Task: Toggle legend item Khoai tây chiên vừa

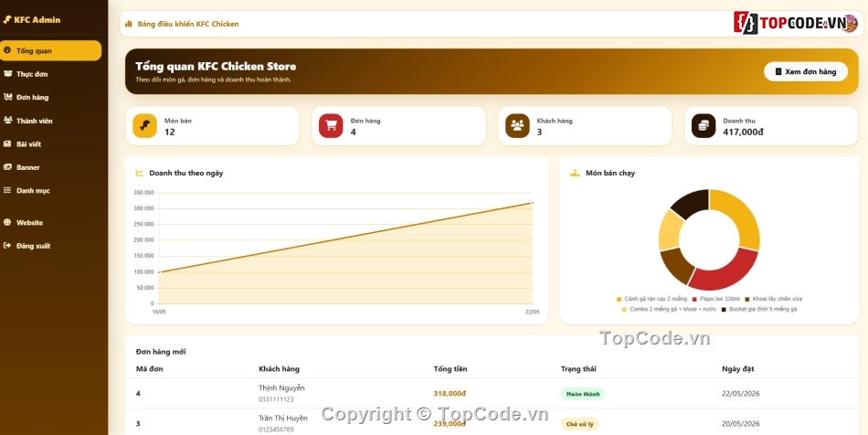Action: pos(773,299)
